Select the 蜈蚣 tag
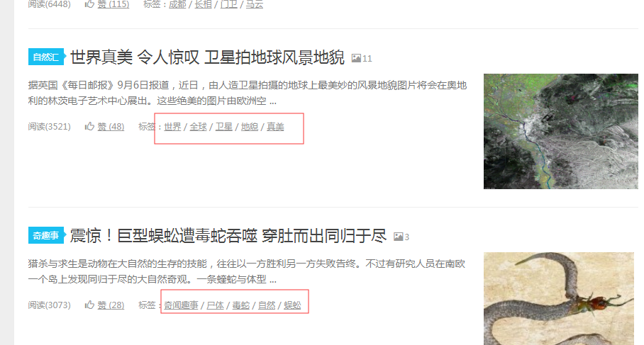The image size is (644, 345). click(292, 305)
